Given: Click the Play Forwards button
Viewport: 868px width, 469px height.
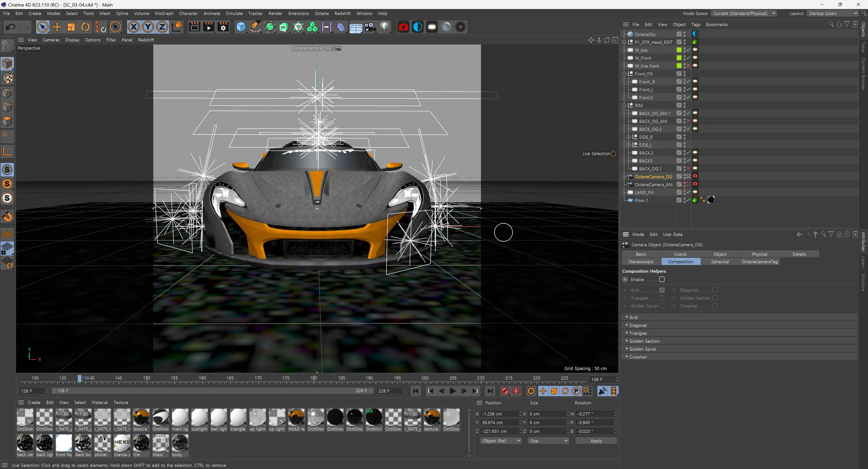Looking at the screenshot, I should (453, 391).
